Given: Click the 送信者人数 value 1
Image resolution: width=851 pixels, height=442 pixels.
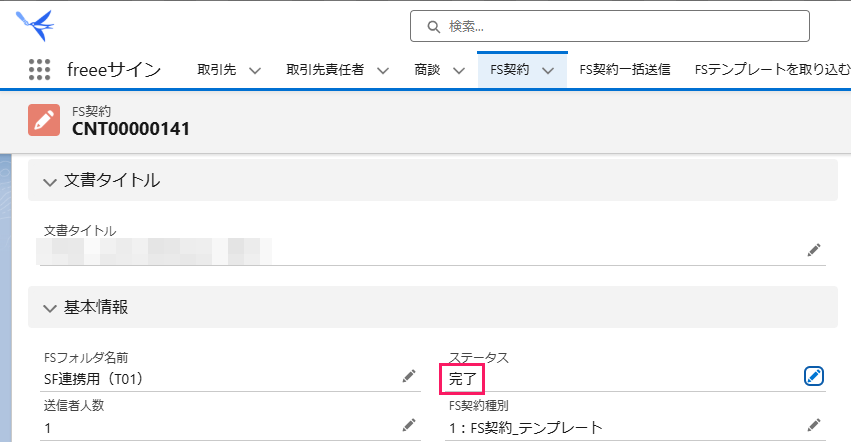Looking at the screenshot, I should [48, 428].
